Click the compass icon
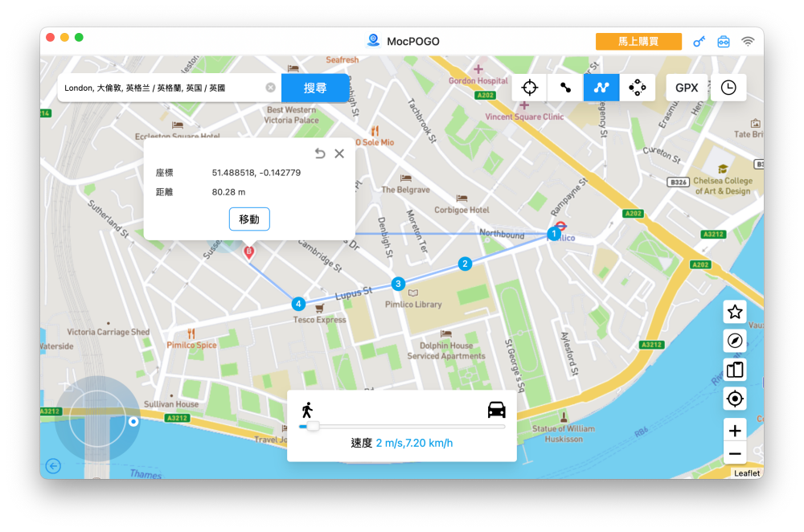This screenshot has width=804, height=532. 735,340
